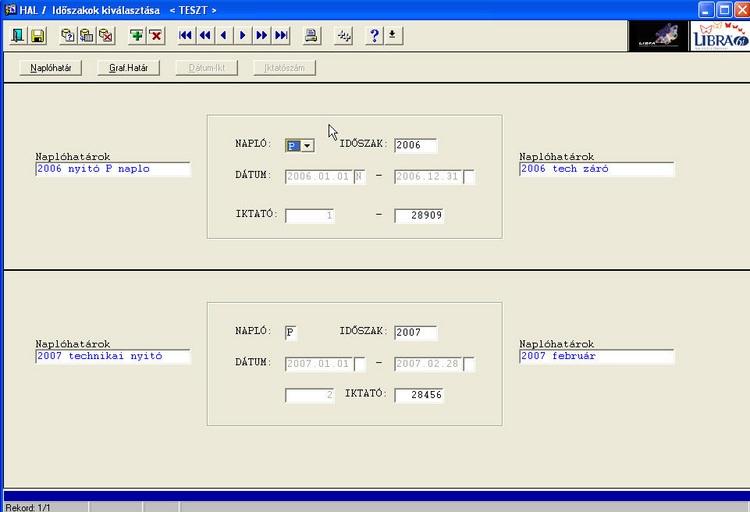This screenshot has height=512, width=750.
Task: Click the '2007 február' field
Action: coord(596,356)
